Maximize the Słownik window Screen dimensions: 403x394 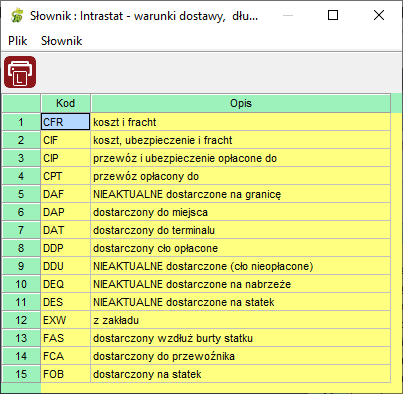tap(333, 15)
